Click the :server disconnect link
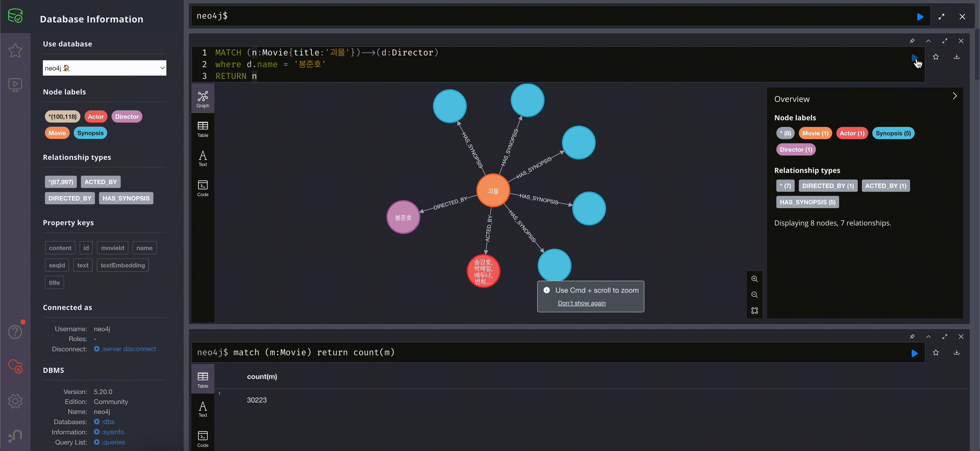This screenshot has width=980, height=451. click(x=128, y=349)
